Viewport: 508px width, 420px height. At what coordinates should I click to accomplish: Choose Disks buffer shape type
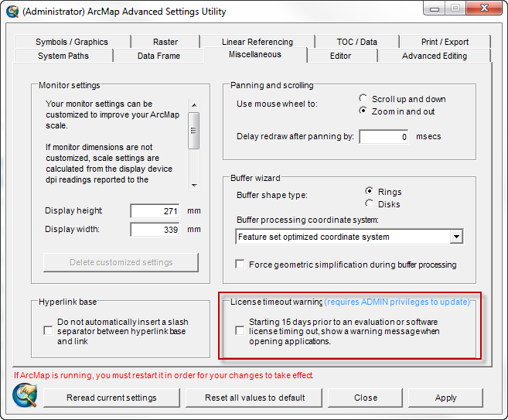(370, 204)
